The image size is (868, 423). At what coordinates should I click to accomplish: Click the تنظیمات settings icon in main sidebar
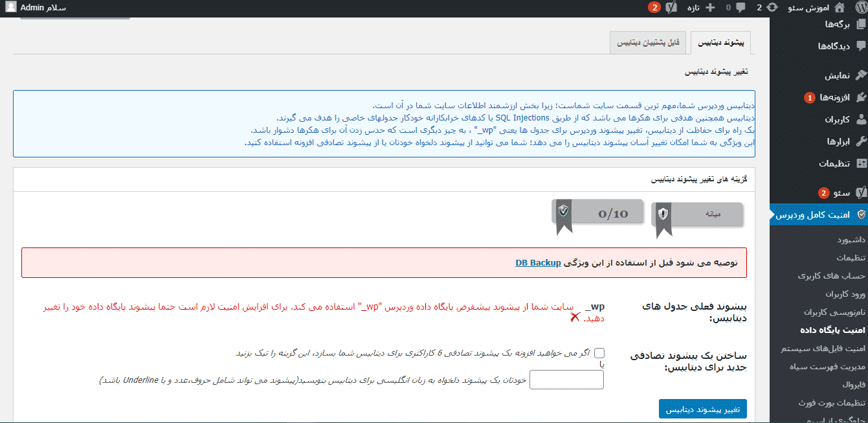(x=861, y=163)
